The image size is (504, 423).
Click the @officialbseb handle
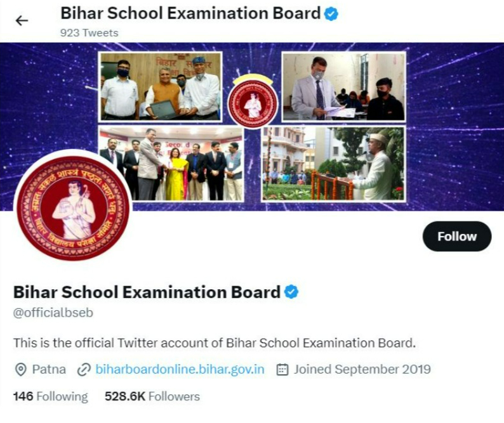click(x=53, y=313)
